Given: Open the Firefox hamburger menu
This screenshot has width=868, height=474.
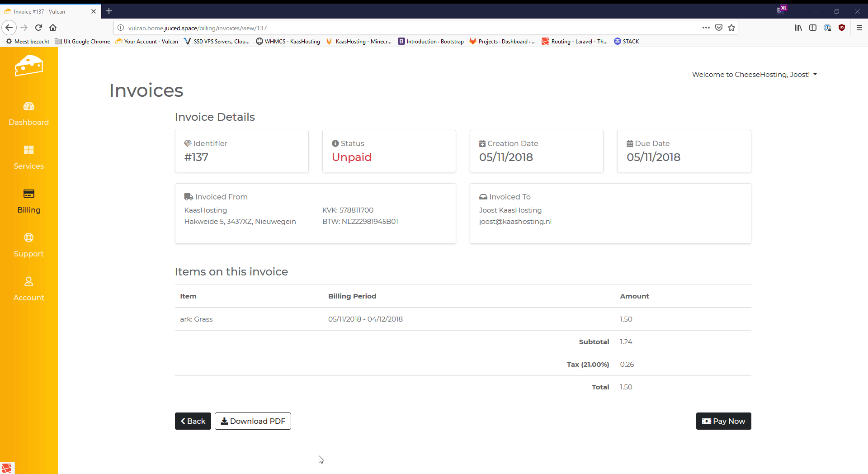Looking at the screenshot, I should coord(859,28).
